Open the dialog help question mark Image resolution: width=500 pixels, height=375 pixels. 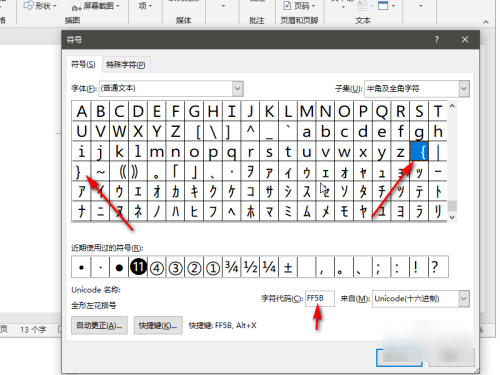coord(437,40)
